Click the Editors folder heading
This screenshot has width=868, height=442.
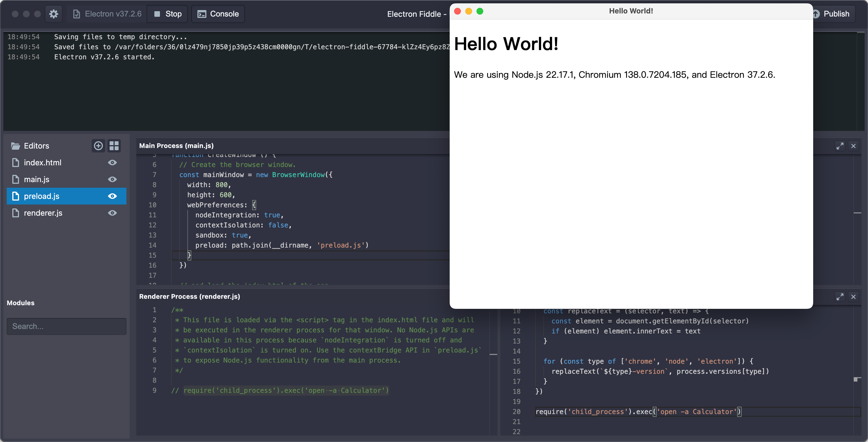36,146
